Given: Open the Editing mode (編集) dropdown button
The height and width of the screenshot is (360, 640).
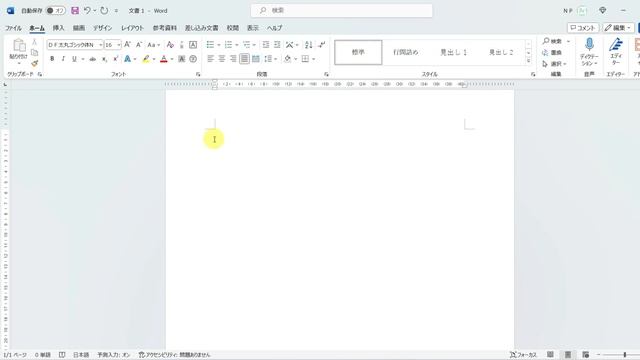Looking at the screenshot, I should [618, 28].
